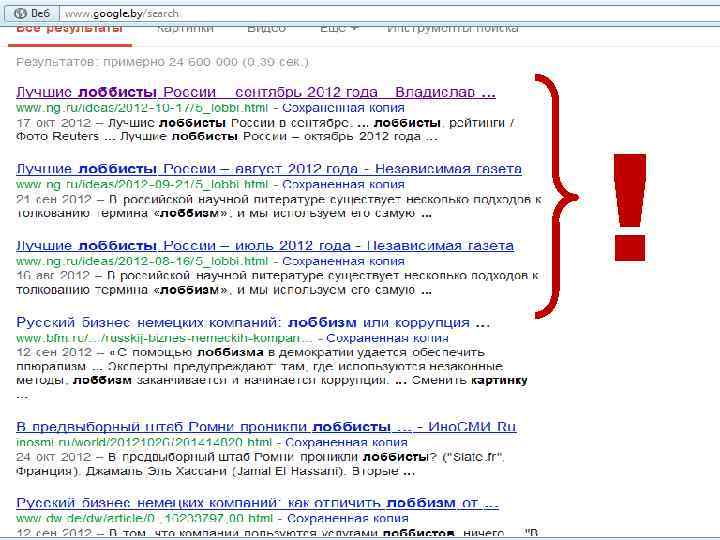Click snippet starting '21 сен 2012 – В российской научной'
This screenshot has width=720, height=540.
(x=279, y=207)
